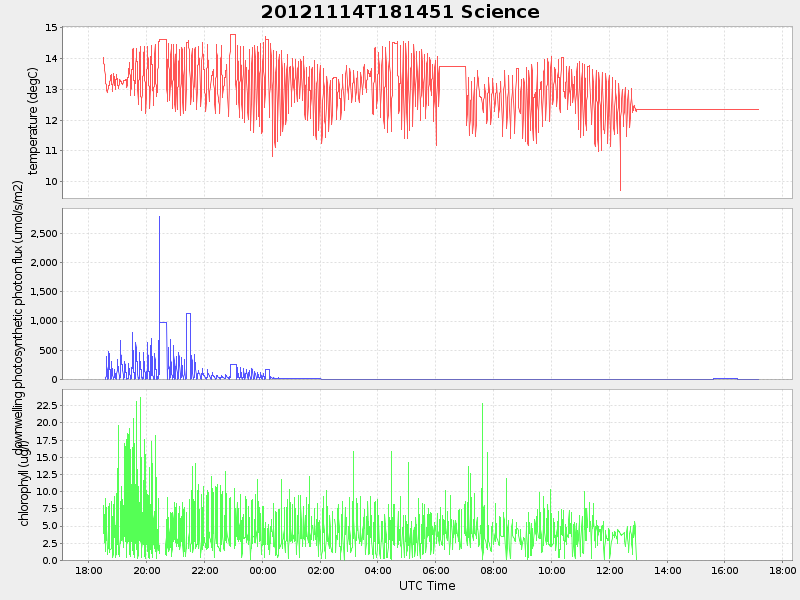800x600 pixels.
Task: Click the '08:00' time axis tick
Action: (494, 570)
